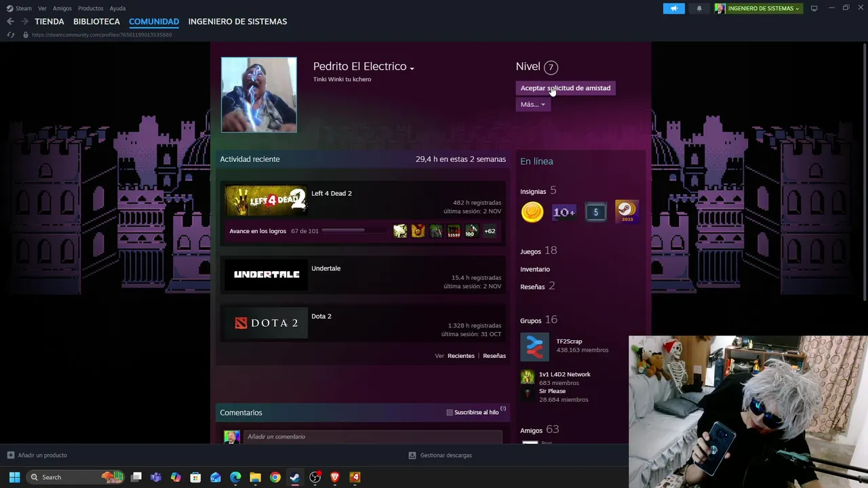Click the Sir Please group link
Viewport: 868px width, 488px height.
pos(552,391)
